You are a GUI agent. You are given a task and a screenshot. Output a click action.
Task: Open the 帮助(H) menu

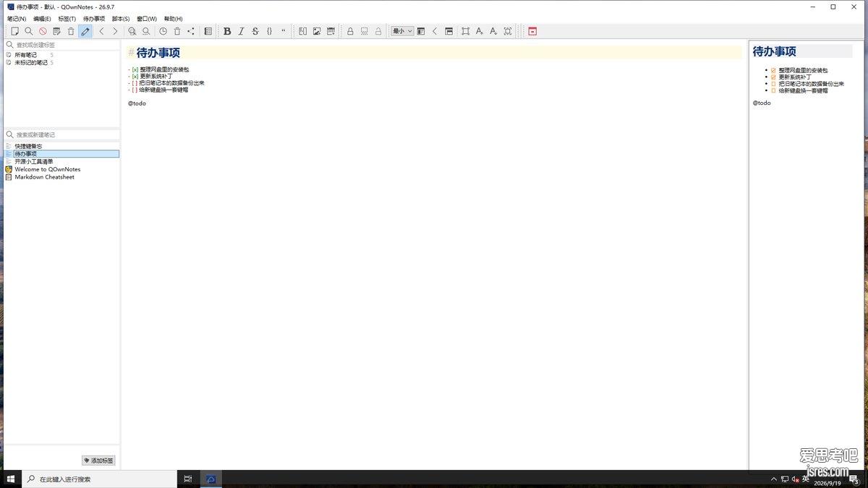click(174, 19)
